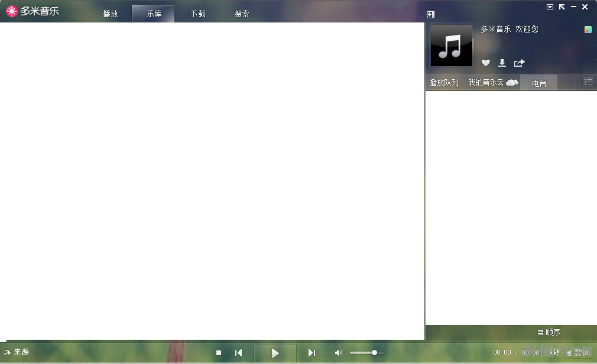Open the equalizer icon beside 歌词
The height and width of the screenshot is (364, 597).
(554, 353)
